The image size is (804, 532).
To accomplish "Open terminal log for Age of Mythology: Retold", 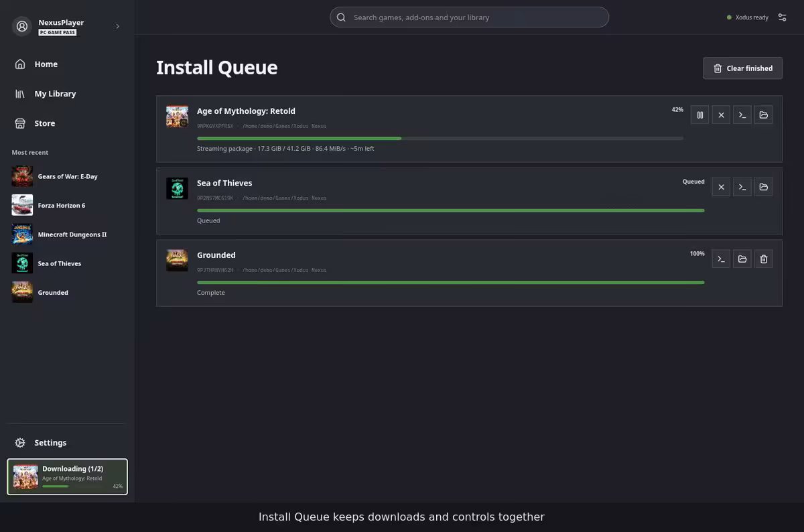I will (x=742, y=115).
